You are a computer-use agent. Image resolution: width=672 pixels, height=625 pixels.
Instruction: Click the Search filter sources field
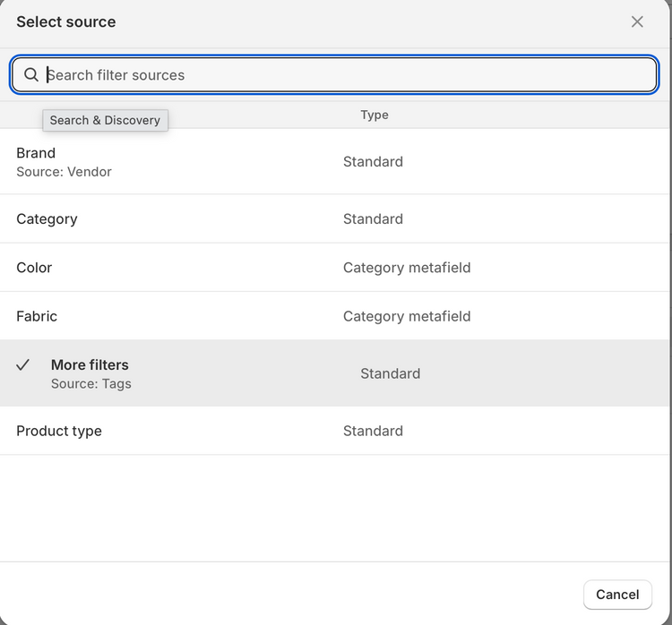pos(334,75)
